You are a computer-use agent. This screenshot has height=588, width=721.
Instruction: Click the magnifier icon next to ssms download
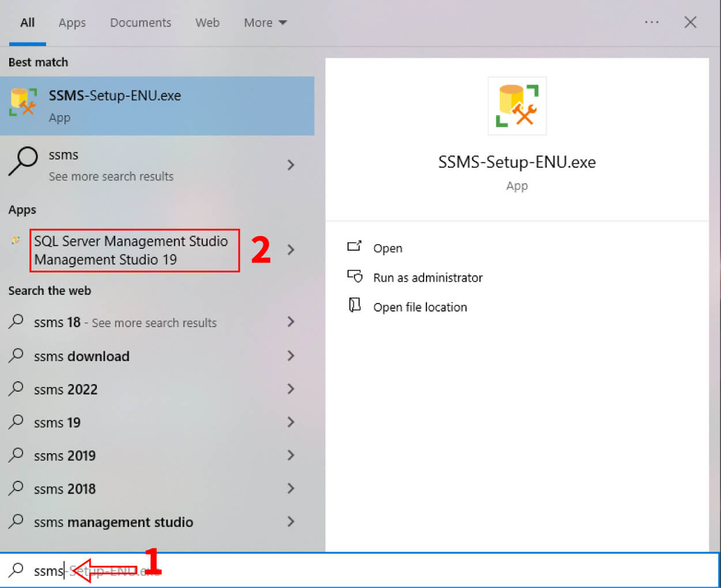coord(14,356)
